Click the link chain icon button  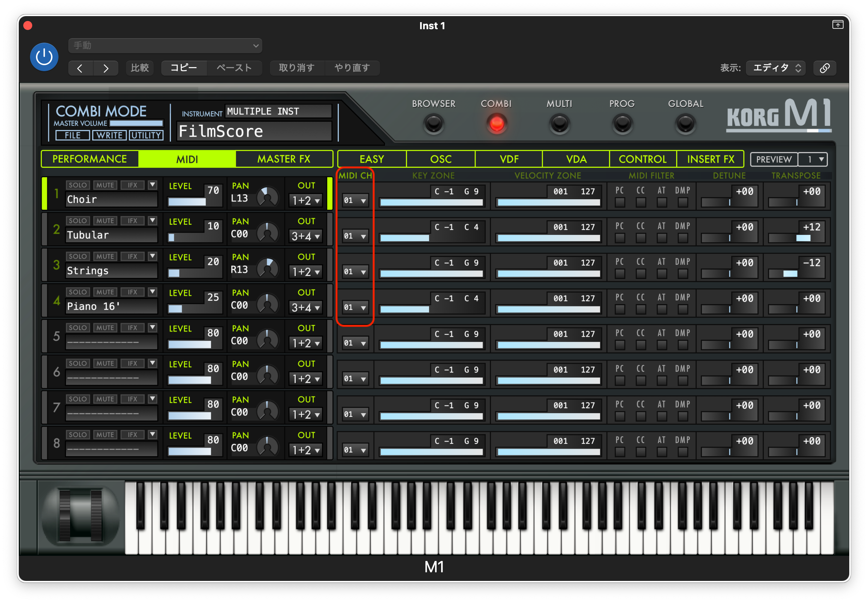[x=824, y=68]
